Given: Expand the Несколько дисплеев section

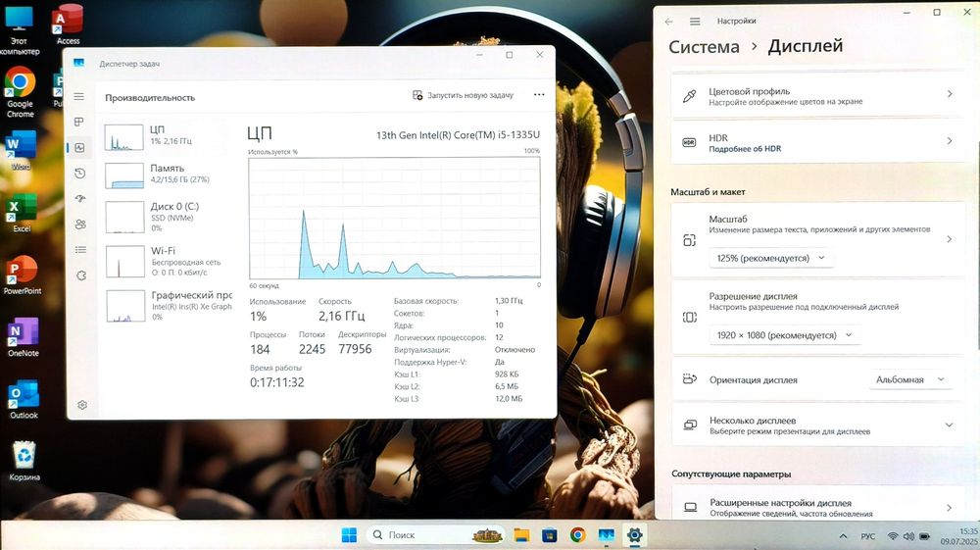Looking at the screenshot, I should (x=817, y=425).
